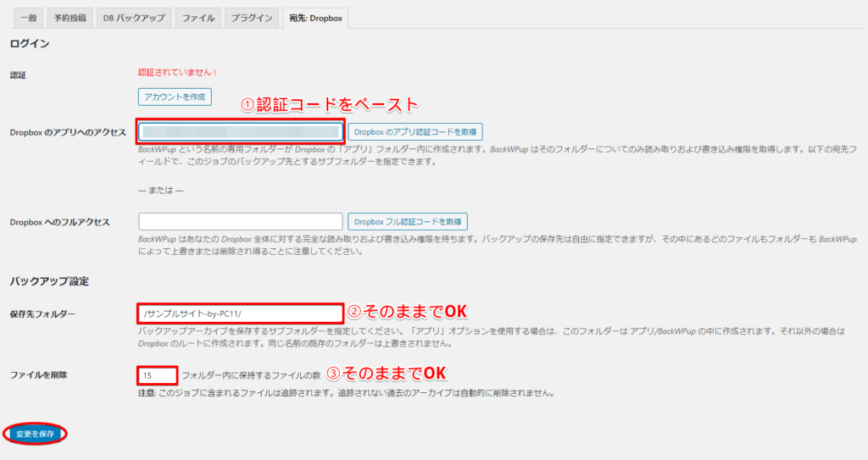Click the ファイルを削除 label
The image size is (868, 460).
(39, 374)
